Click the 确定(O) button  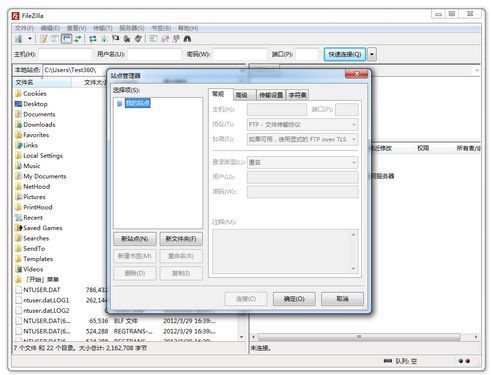[x=294, y=299]
